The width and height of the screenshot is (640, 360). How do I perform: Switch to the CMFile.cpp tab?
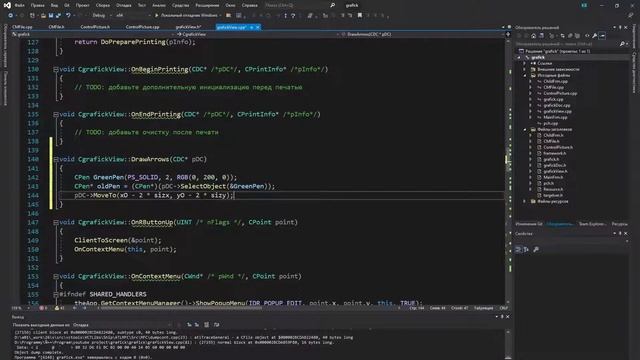[x=22, y=27]
